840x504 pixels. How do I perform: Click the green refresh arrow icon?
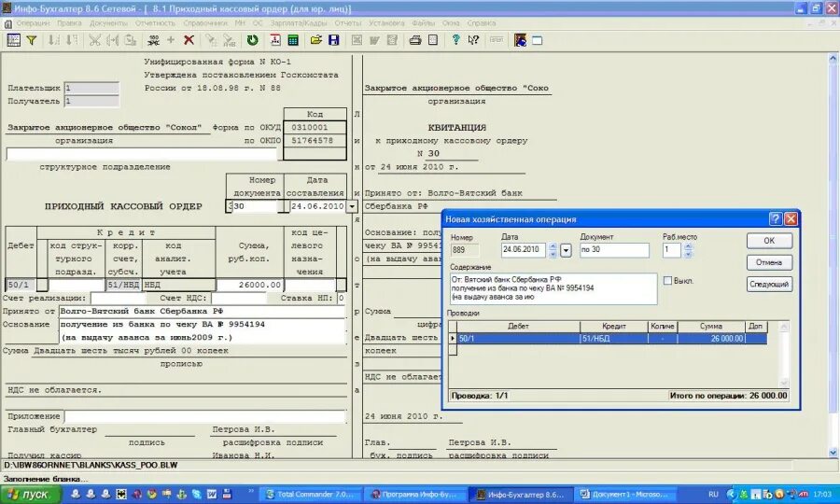[x=252, y=40]
